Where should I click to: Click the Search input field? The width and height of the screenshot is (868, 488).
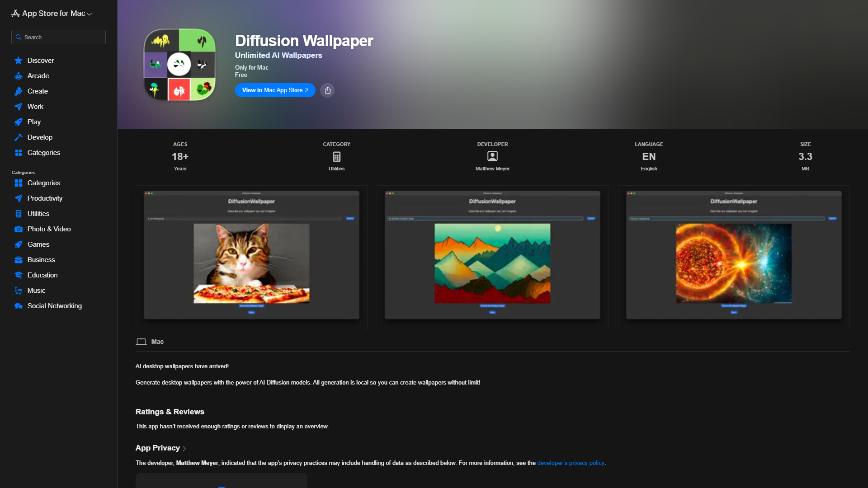58,37
